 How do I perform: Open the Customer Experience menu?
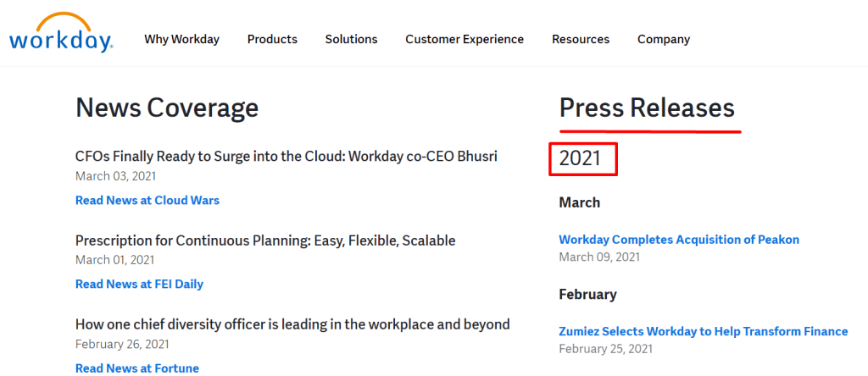coord(465,39)
